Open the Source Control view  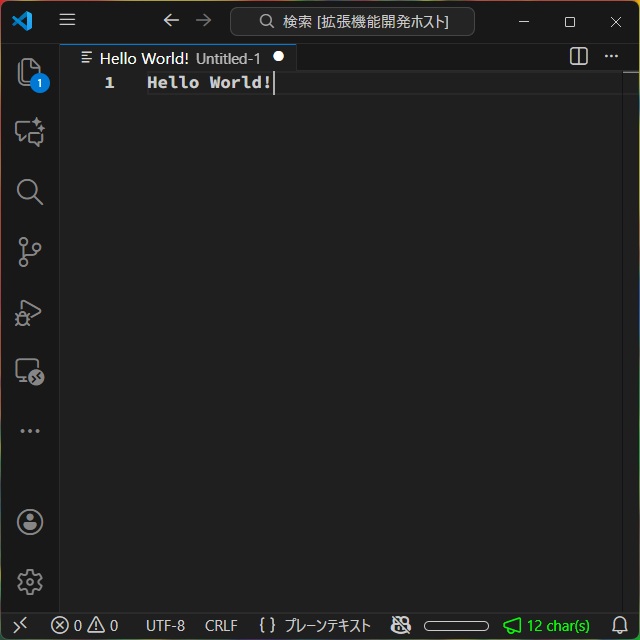30,252
